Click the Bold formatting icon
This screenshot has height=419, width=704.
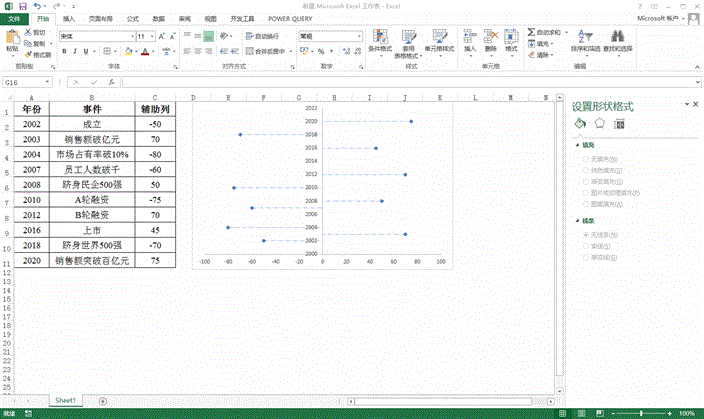[x=63, y=51]
